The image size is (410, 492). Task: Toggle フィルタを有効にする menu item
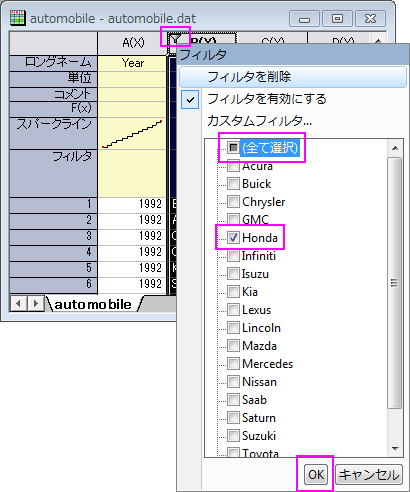click(293, 99)
